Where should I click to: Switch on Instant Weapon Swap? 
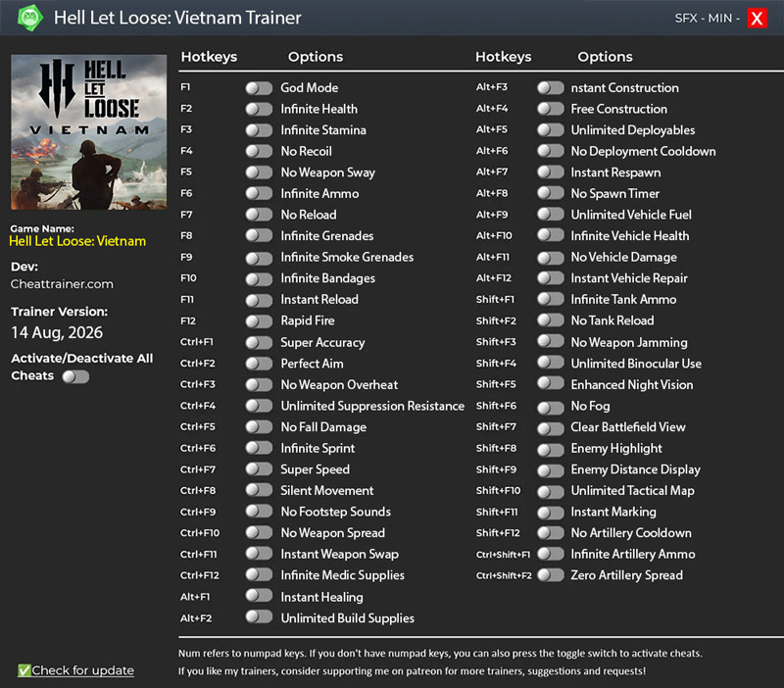[x=259, y=554]
